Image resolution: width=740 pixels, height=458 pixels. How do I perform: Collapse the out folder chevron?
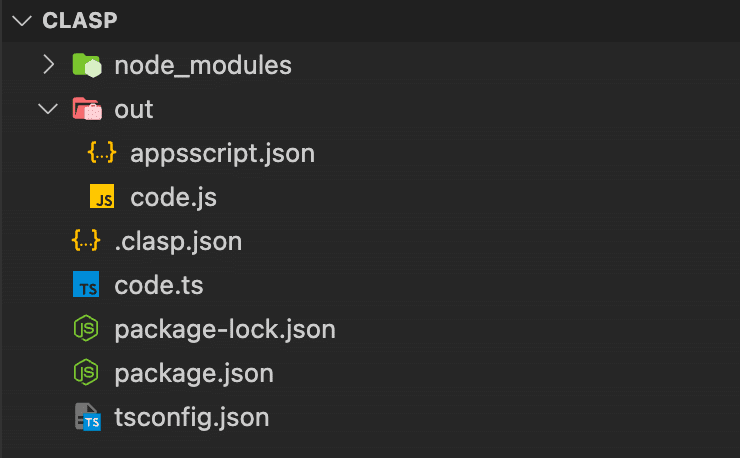[48, 109]
